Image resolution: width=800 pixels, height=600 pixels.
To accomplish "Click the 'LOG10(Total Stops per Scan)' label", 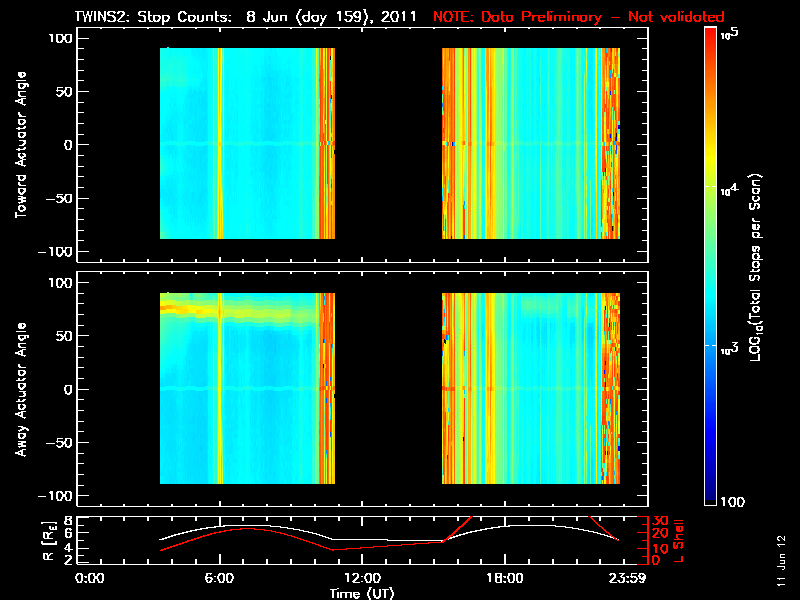I will (756, 267).
